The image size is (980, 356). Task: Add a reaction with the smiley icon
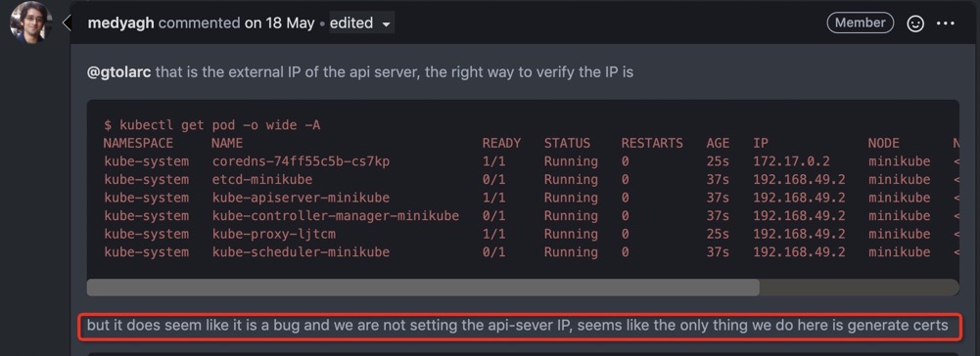[915, 23]
